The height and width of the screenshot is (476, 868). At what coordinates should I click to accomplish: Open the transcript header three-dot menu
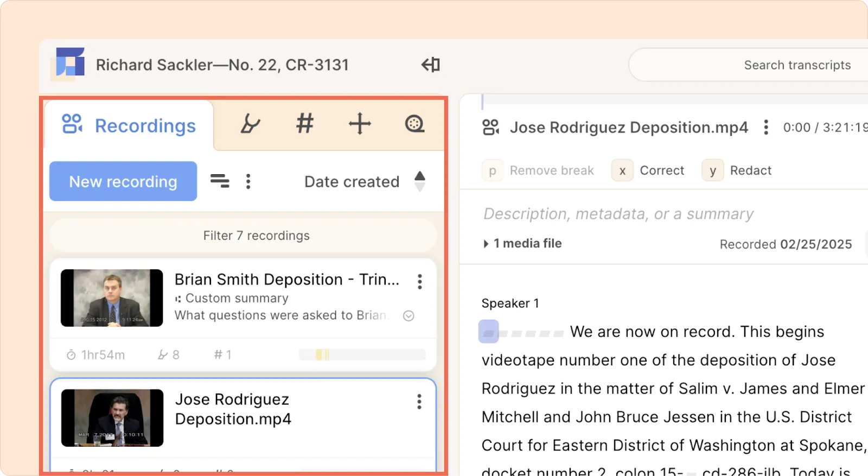tap(766, 128)
